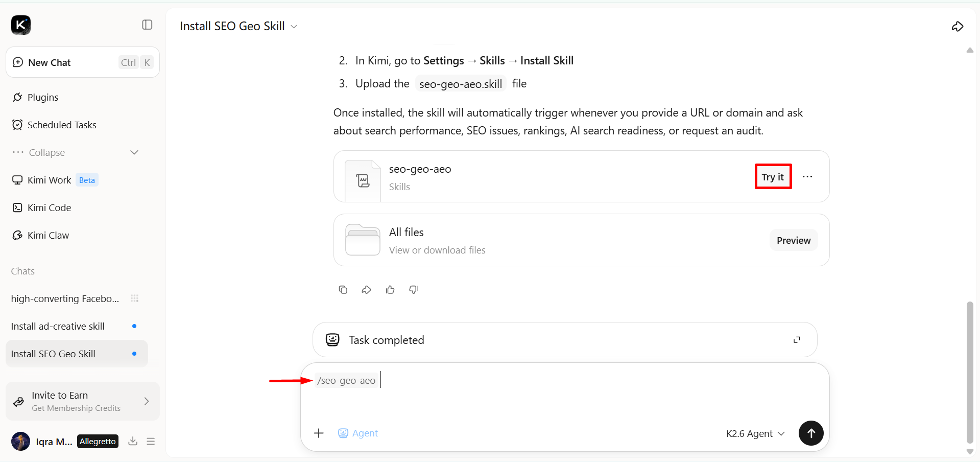The image size is (980, 462).
Task: Click Try it for seo-geo-aeo skill
Action: coord(773,177)
